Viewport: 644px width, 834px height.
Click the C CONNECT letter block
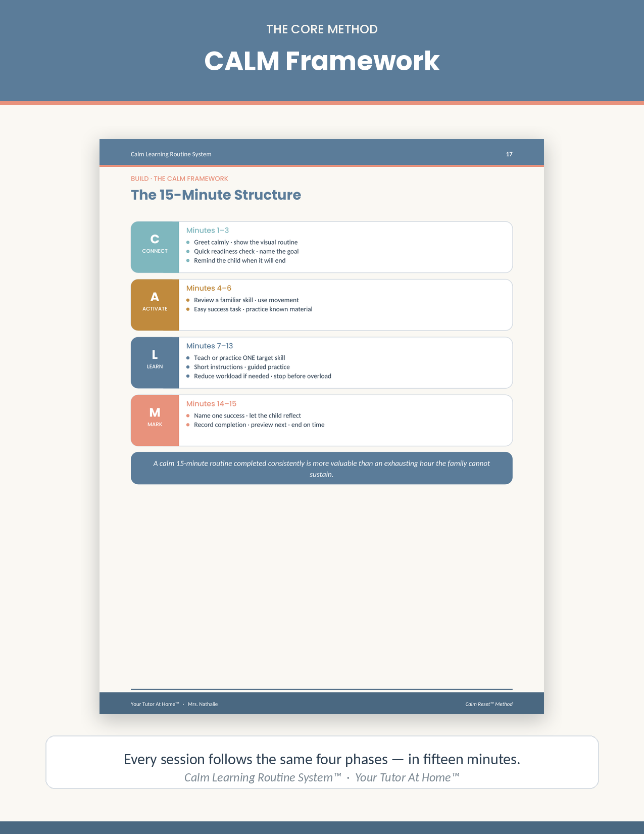point(155,247)
